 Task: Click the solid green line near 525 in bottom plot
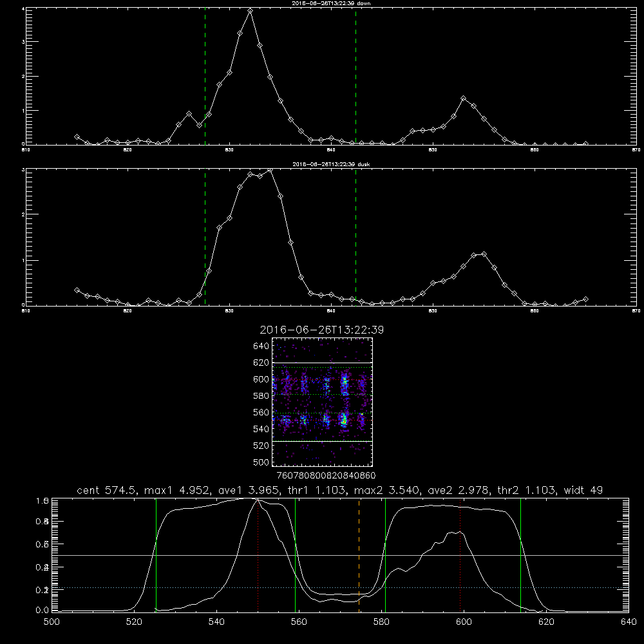point(156,555)
